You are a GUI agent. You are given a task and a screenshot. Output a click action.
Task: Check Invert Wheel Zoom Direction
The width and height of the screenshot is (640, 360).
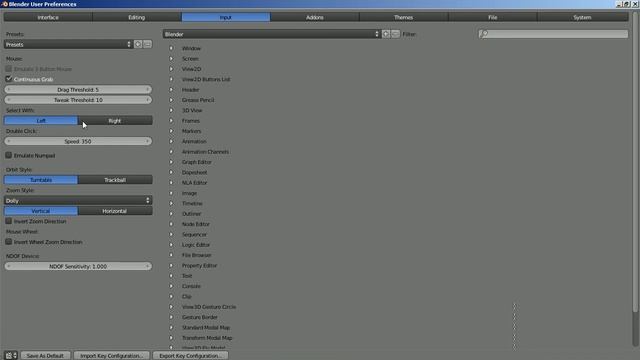coord(9,242)
